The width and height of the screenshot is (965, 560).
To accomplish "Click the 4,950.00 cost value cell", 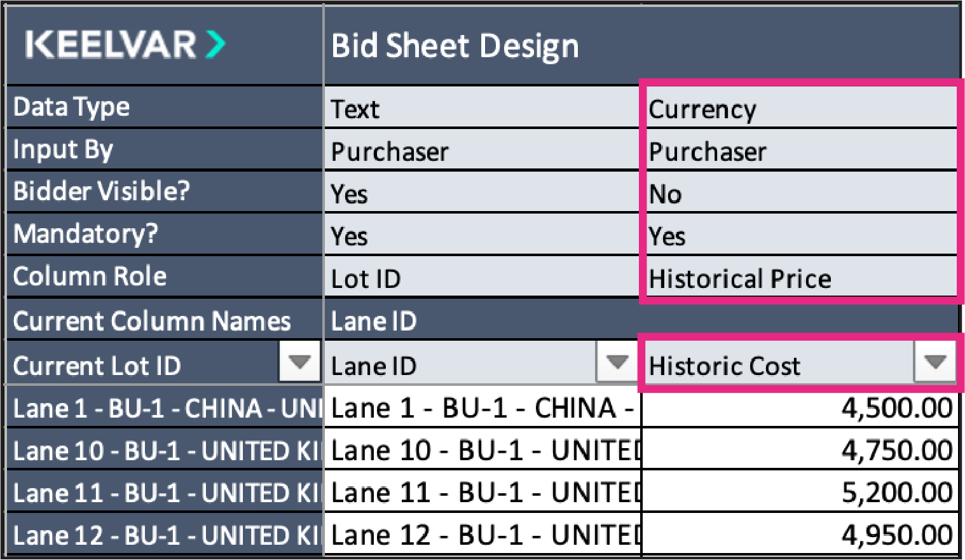I will pos(801,535).
